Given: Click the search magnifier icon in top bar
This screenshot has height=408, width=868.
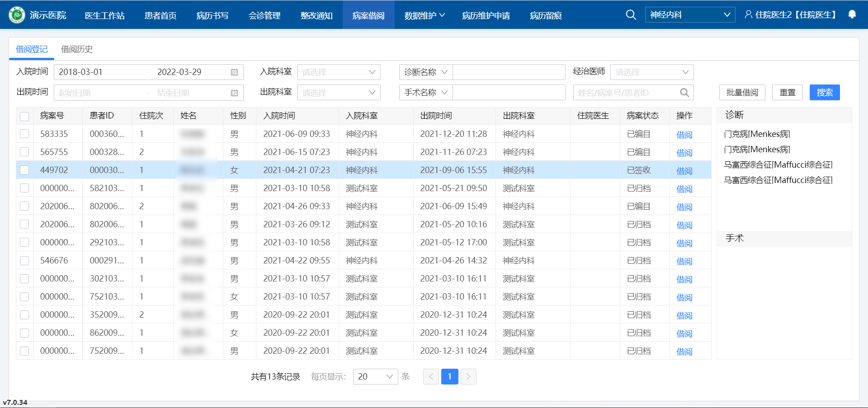Looking at the screenshot, I should [630, 15].
